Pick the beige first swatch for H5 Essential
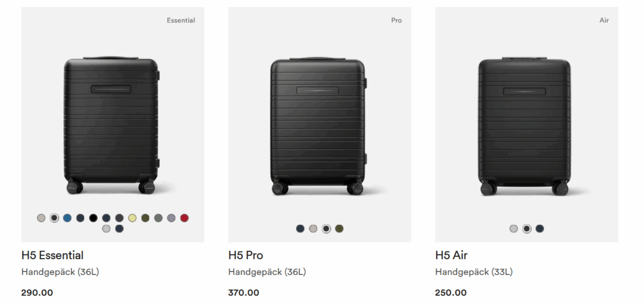The height and width of the screenshot is (306, 644). tap(41, 218)
